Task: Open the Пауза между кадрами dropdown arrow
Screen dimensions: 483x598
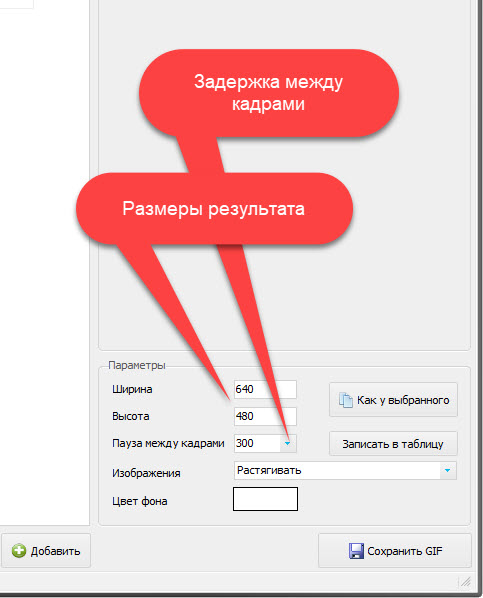Action: [288, 443]
